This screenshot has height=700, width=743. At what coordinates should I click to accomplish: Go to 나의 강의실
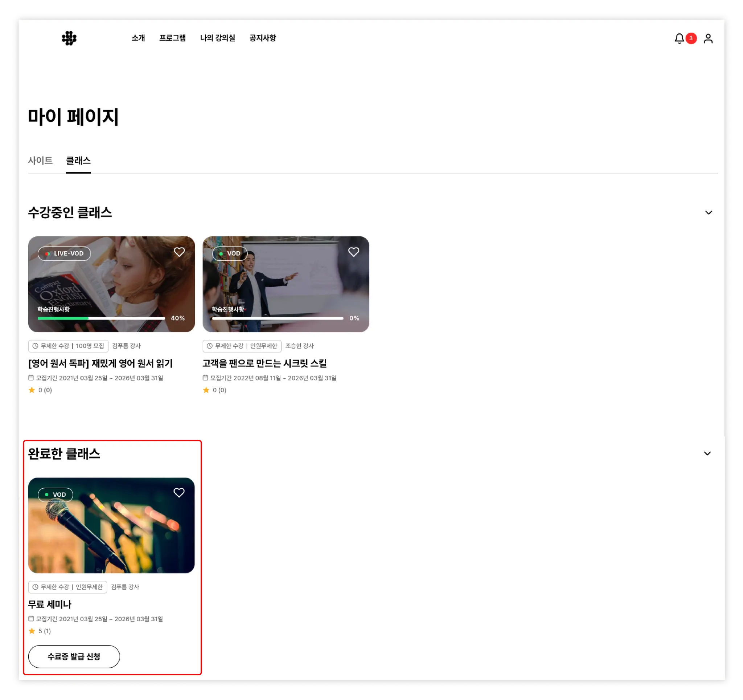pyautogui.click(x=218, y=38)
